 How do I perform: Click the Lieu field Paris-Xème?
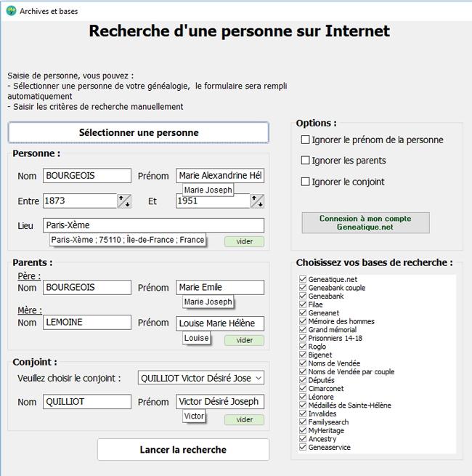click(x=153, y=225)
